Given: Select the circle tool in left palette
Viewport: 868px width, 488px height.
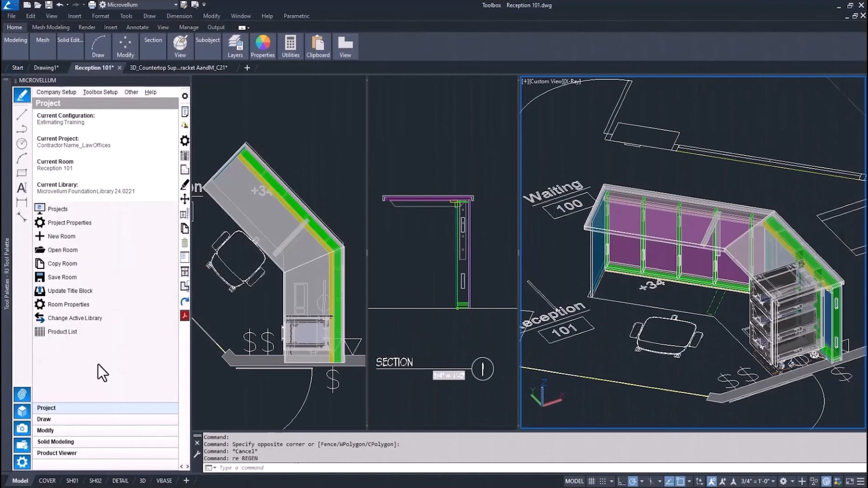Looking at the screenshot, I should coord(22,144).
